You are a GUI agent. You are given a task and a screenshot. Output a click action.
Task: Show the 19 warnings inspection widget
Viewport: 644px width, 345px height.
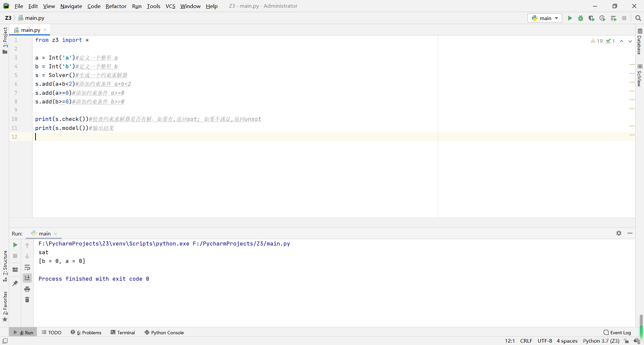[597, 41]
